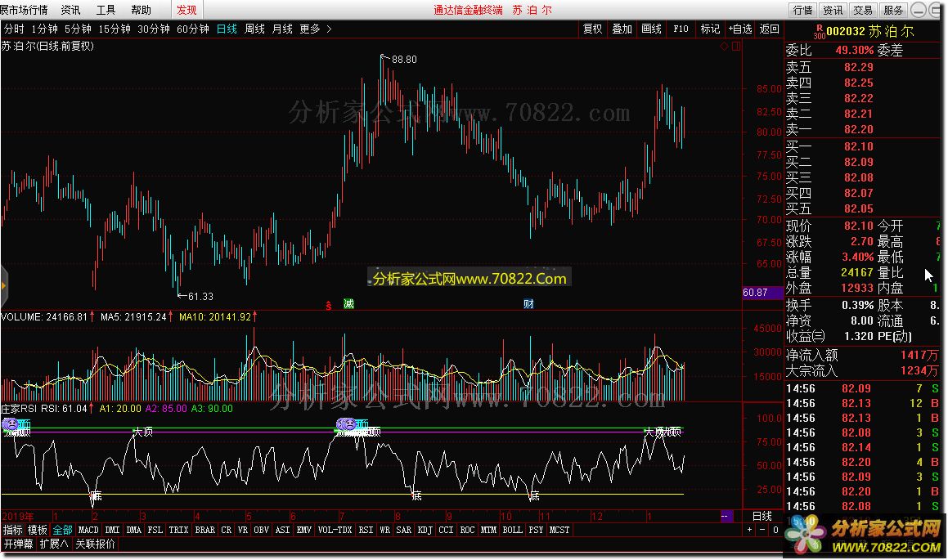Click the 88.80 high price label

pos(404,59)
